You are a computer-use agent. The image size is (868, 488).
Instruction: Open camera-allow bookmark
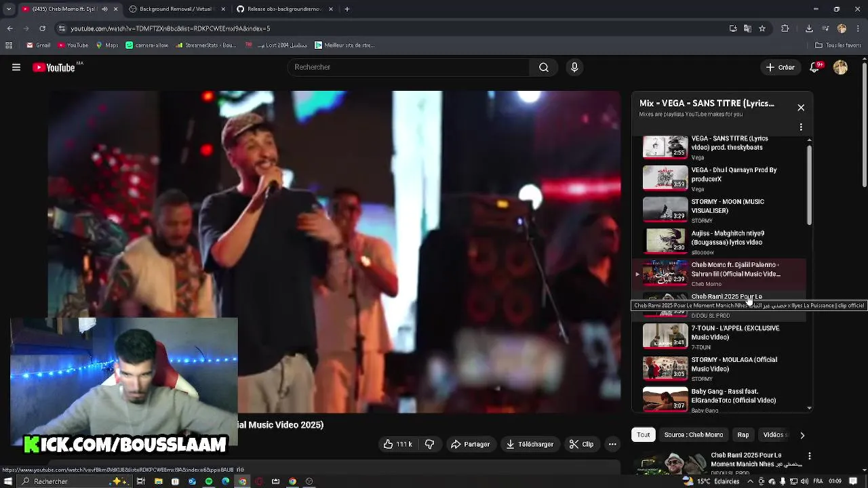click(x=146, y=45)
